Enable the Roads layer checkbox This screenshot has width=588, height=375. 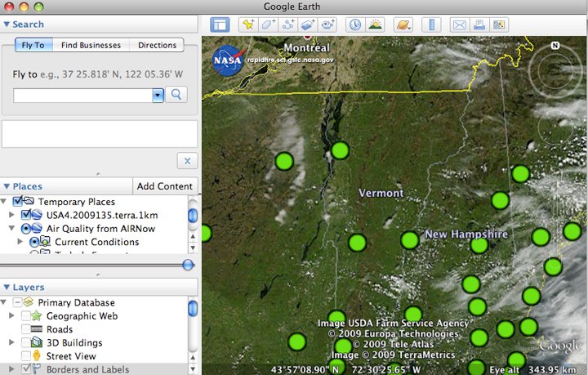[x=26, y=329]
